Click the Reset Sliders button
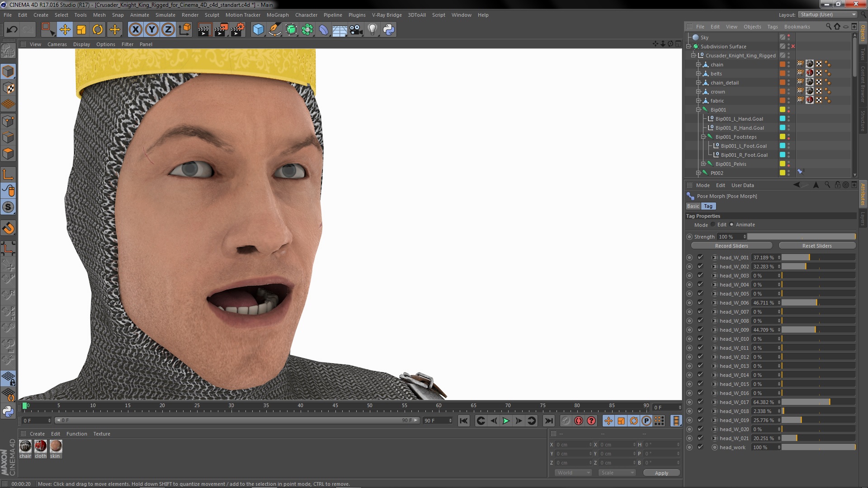Viewport: 868px width, 488px height. coord(817,246)
